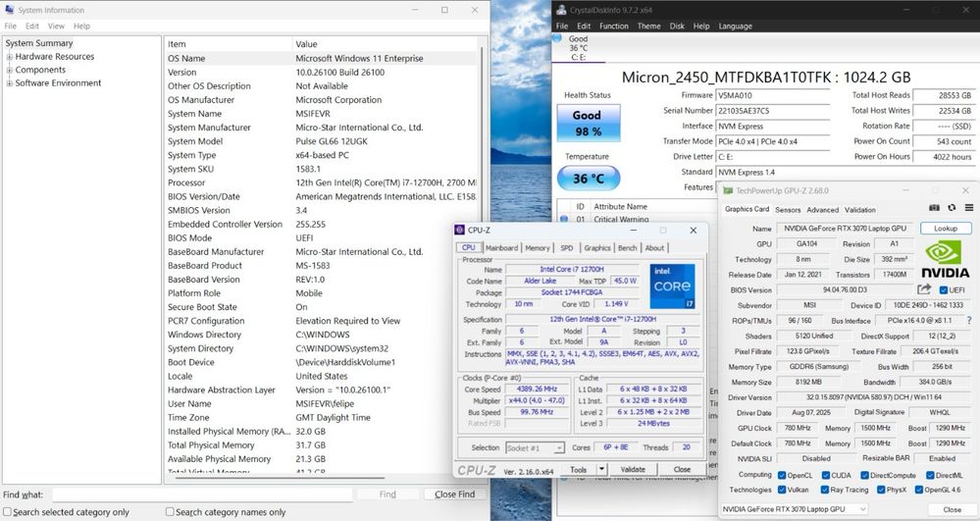This screenshot has width=980, height=521.
Task: Open Help menu in System Information
Action: [81, 26]
